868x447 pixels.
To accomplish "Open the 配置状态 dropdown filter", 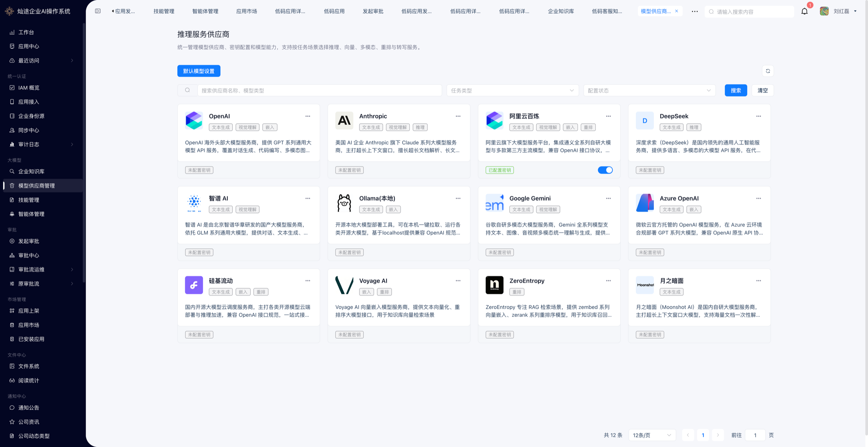I will 650,90.
